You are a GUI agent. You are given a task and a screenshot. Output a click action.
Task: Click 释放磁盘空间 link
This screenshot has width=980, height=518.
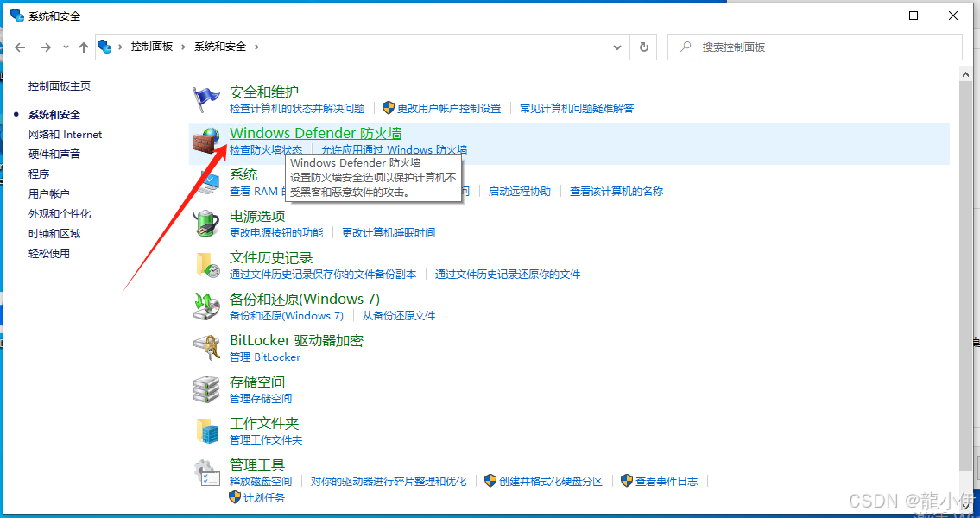pyautogui.click(x=261, y=482)
